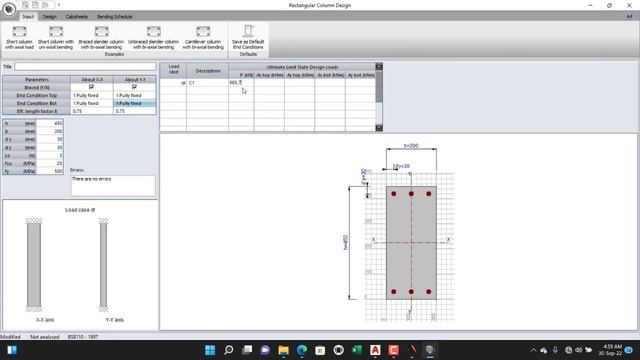Image resolution: width=640 pixels, height=360 pixels.
Task: Open AutoCAD red A icon in taskbar
Action: 376,350
